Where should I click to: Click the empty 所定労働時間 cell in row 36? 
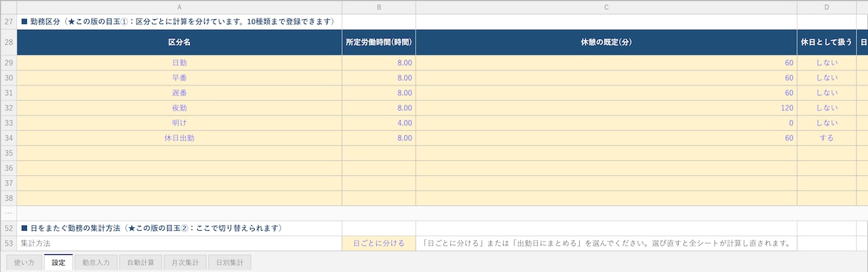[x=379, y=167]
